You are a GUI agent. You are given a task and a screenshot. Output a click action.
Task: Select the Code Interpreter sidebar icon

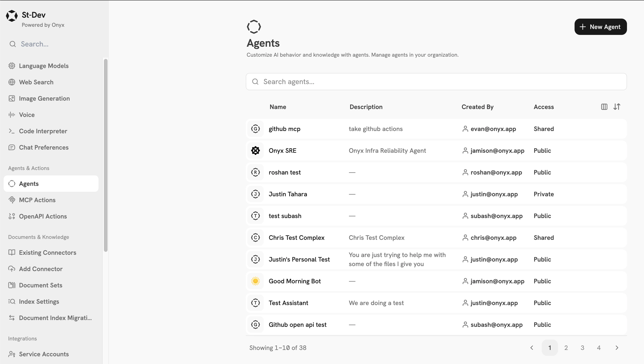12,131
